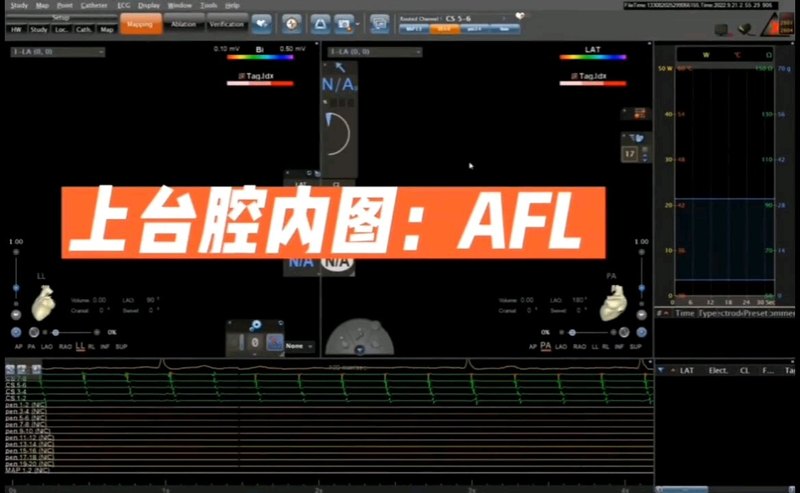Toggle the left Tag.Idx checkbox
Image resolution: width=800 pixels, height=493 pixels.
click(x=242, y=76)
